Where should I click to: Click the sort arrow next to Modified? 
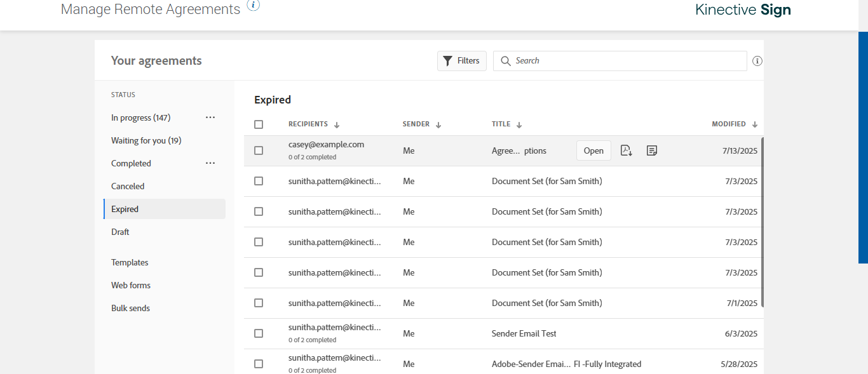754,125
